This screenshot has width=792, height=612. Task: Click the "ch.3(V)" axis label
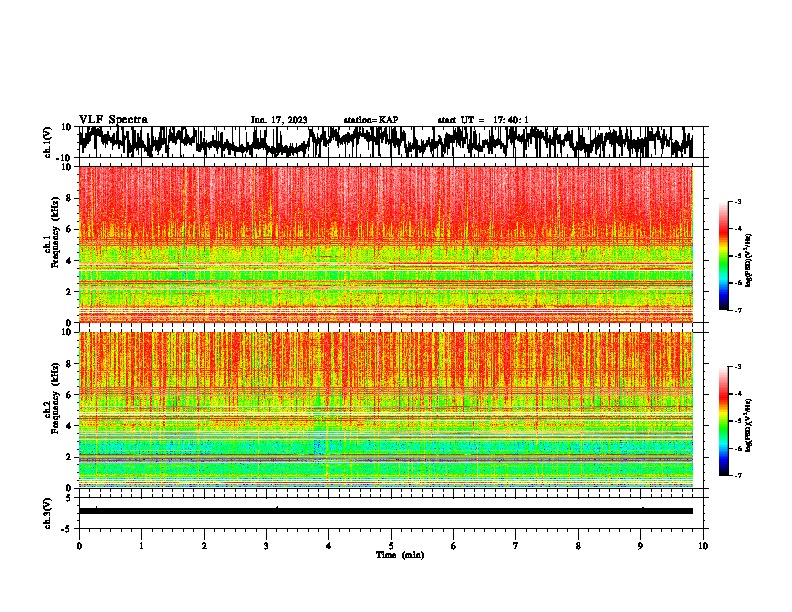(48, 514)
